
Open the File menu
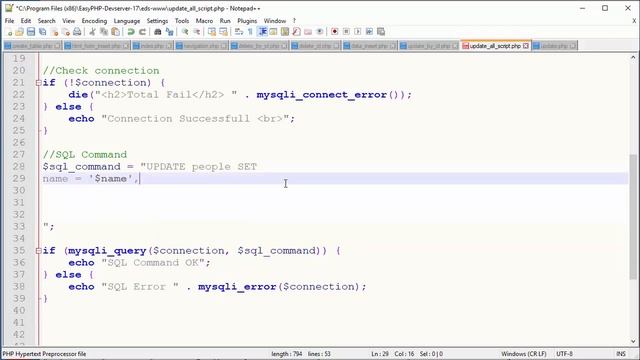9,21
